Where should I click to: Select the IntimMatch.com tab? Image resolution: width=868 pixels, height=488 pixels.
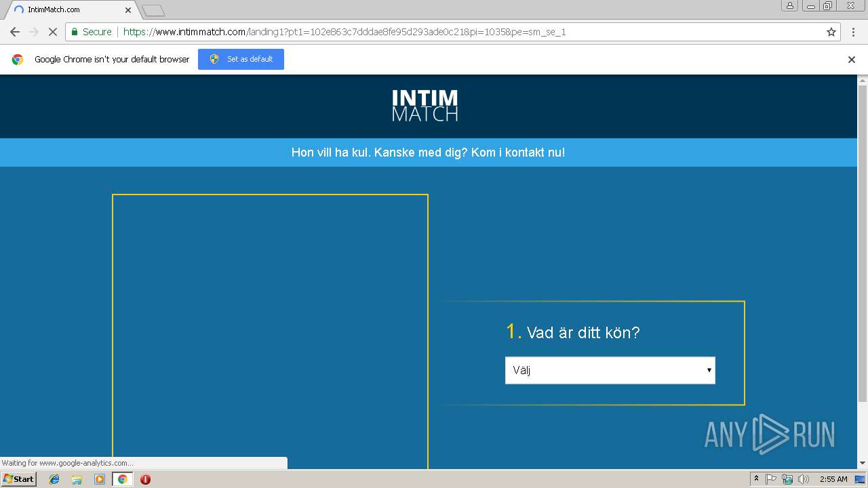tap(71, 9)
